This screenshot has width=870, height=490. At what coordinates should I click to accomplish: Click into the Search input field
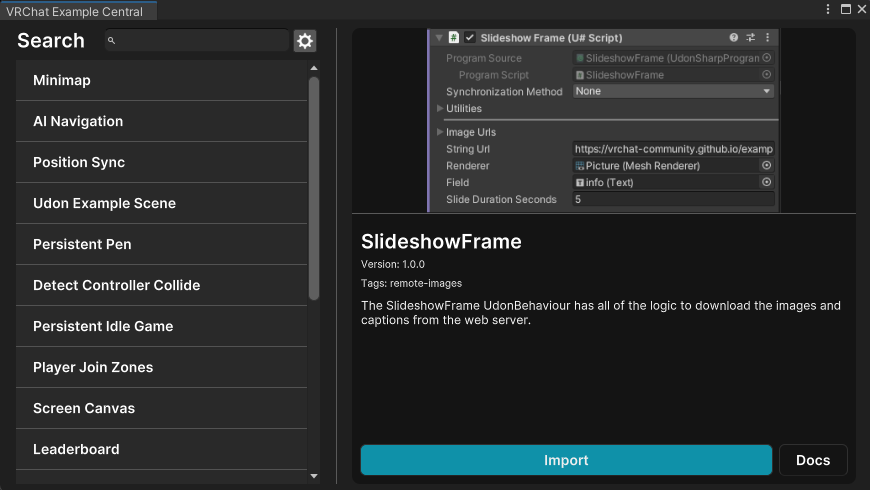click(197, 41)
